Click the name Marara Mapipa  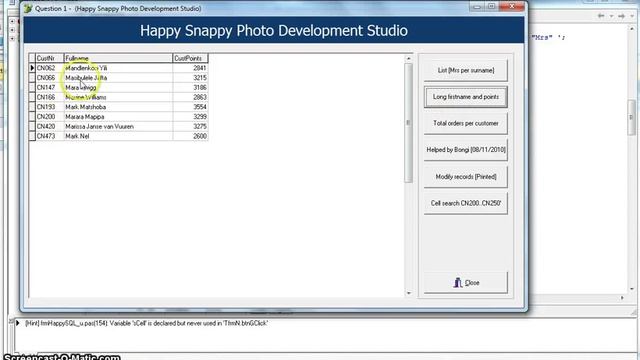coord(84,117)
